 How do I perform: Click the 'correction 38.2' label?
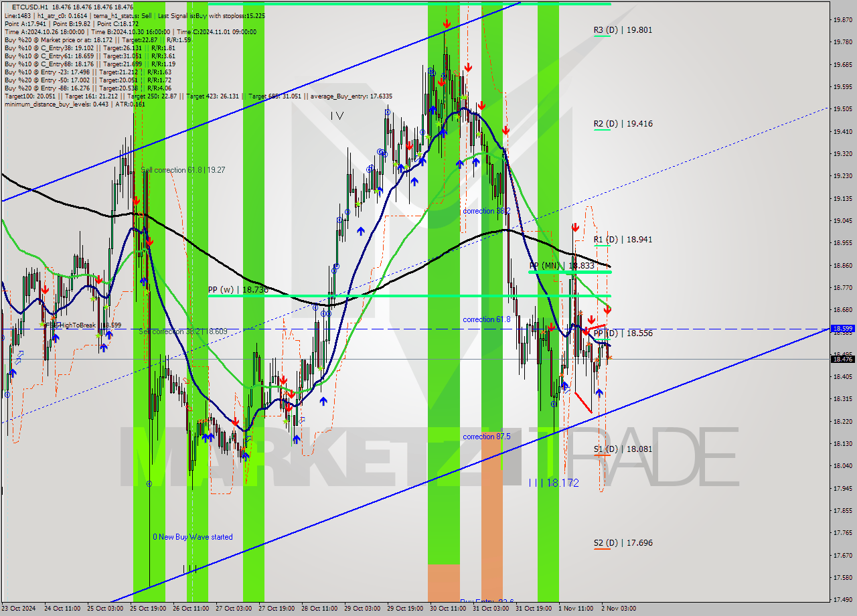(x=487, y=211)
